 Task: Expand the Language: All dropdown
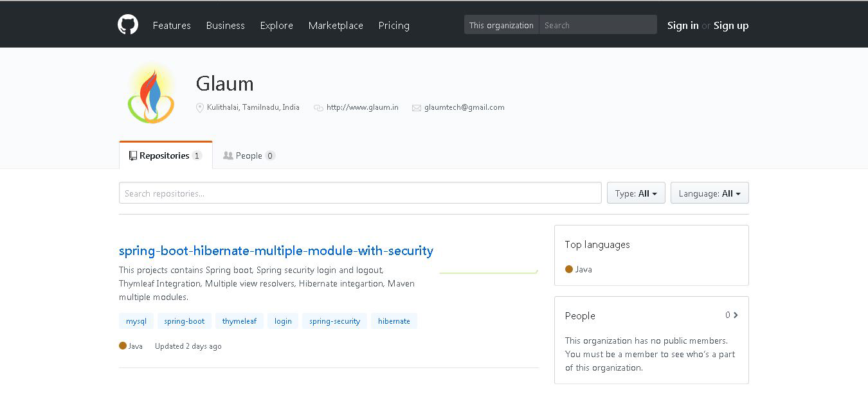(x=710, y=193)
